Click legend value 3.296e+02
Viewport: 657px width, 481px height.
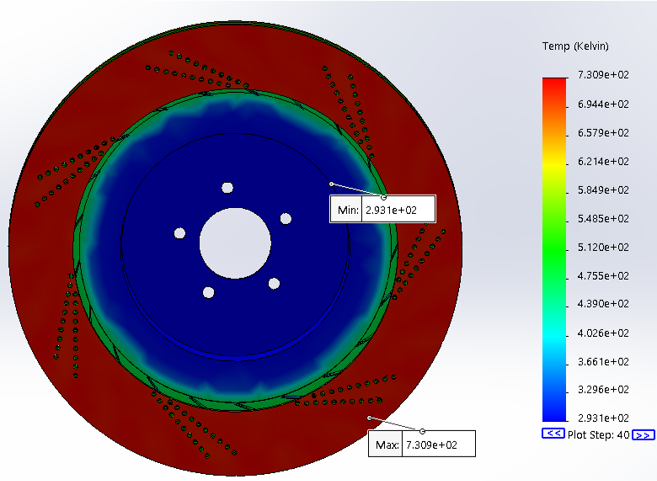pos(603,389)
